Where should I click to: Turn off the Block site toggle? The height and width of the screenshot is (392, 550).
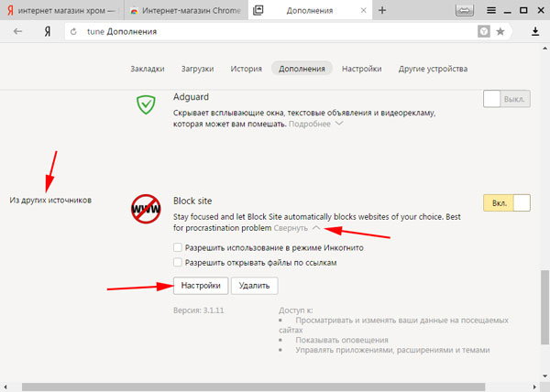506,203
